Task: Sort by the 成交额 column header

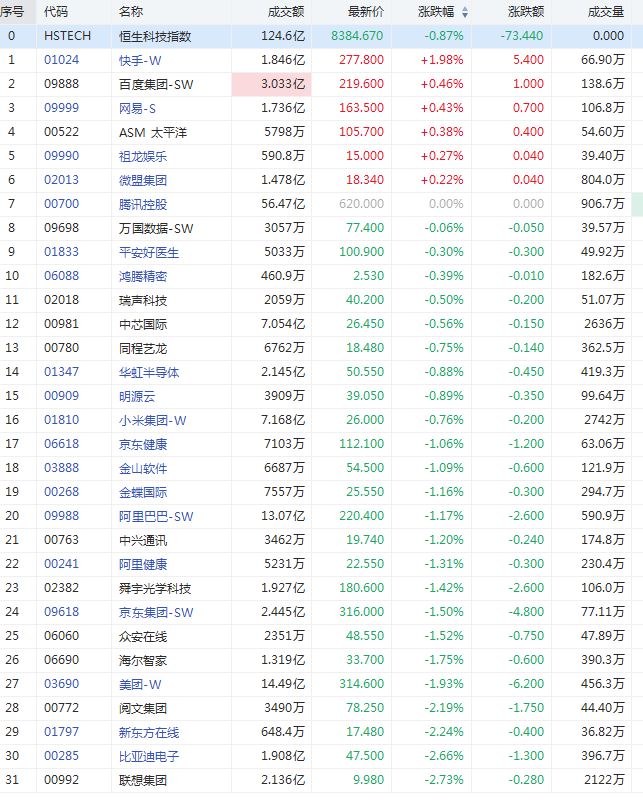Action: (x=286, y=12)
